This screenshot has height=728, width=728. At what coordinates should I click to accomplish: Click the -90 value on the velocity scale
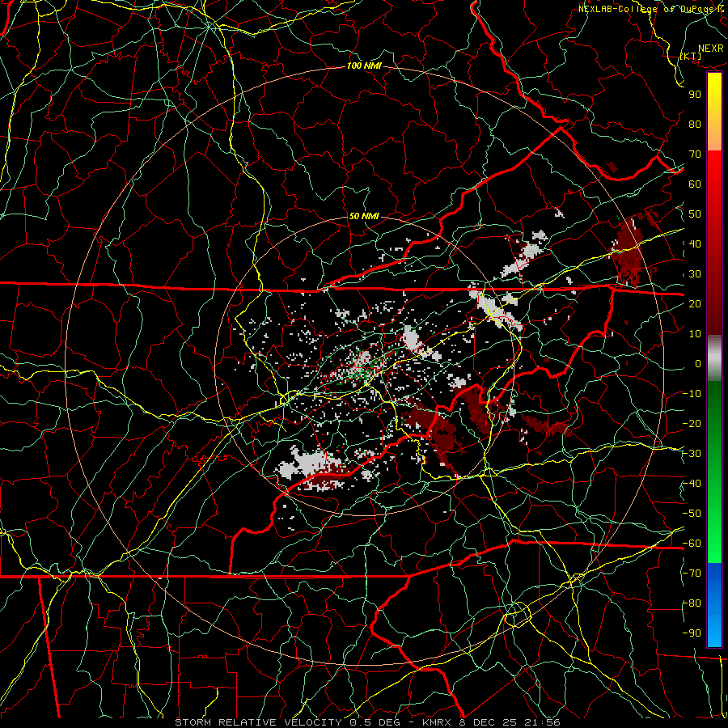coord(692,633)
